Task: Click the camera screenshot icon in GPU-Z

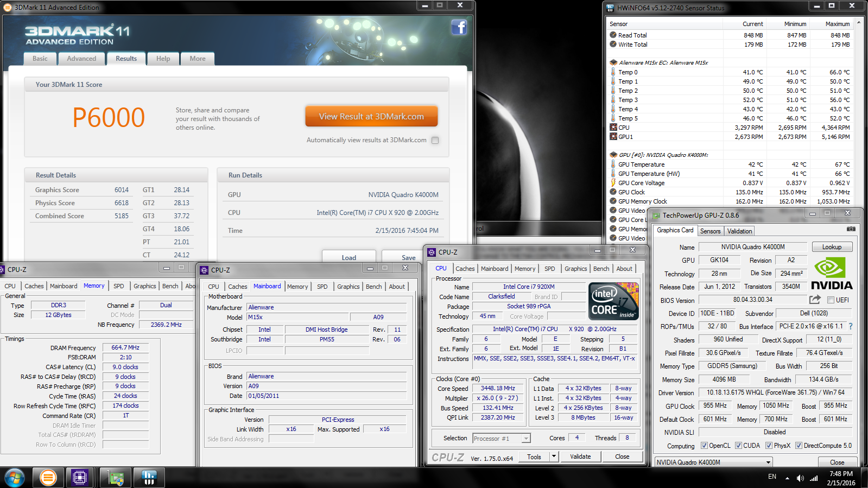Action: coord(851,229)
